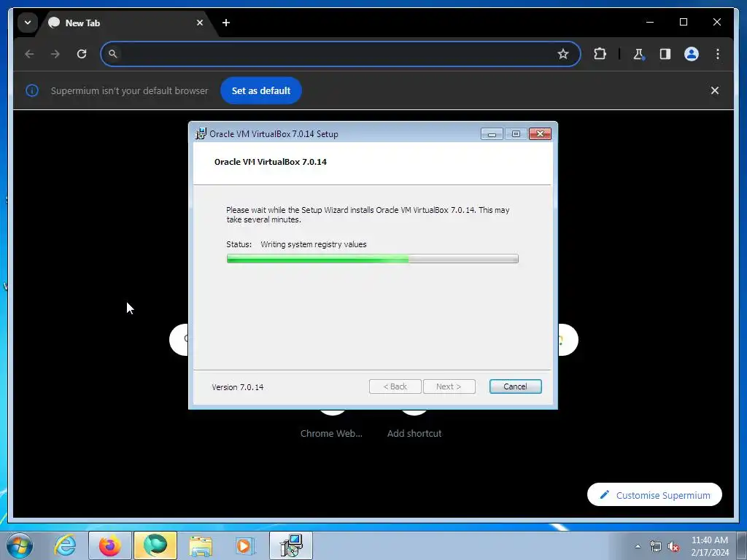Open the tab search dropdown in Supermium
747x560 pixels.
tap(28, 23)
